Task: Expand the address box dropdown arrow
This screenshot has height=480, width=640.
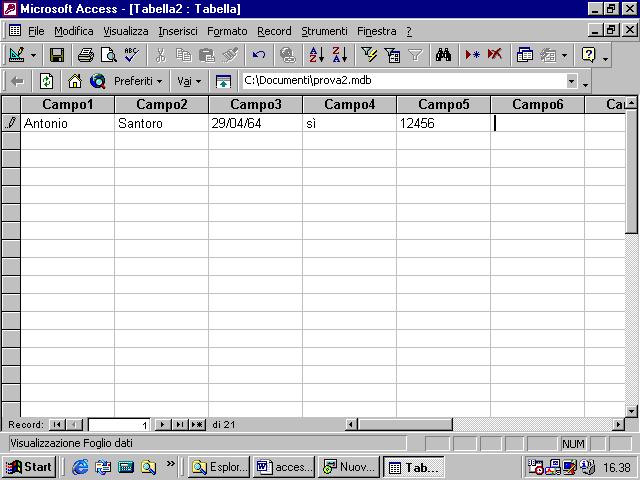Action: 572,81
